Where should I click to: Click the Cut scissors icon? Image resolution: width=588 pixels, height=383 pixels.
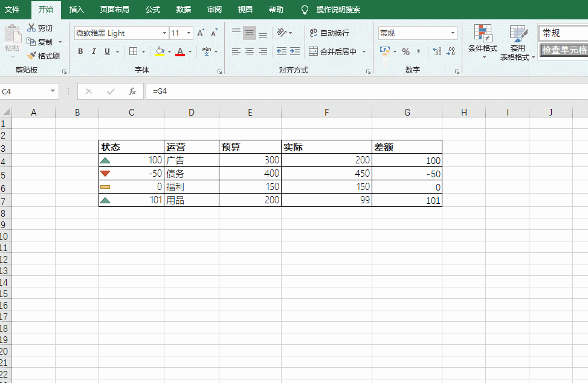(31, 28)
